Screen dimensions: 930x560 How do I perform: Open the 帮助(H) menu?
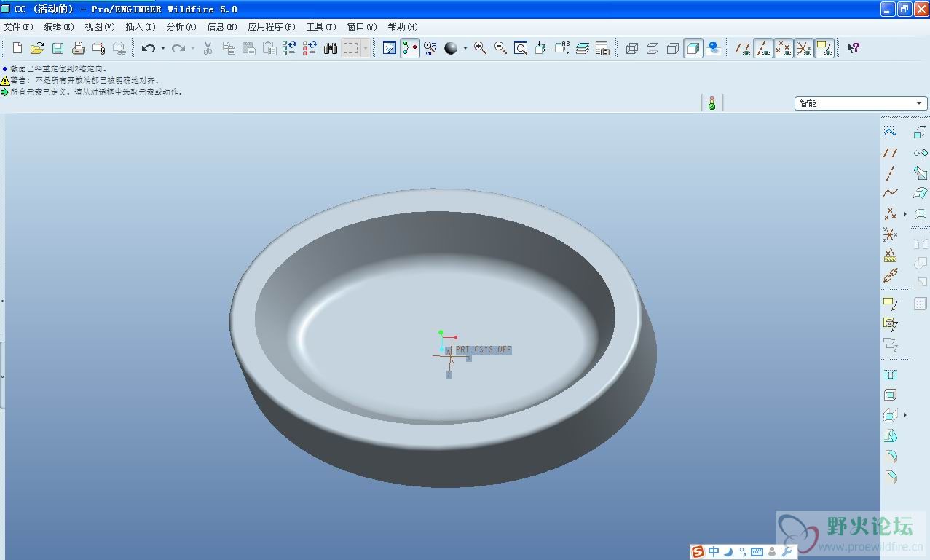tap(403, 27)
